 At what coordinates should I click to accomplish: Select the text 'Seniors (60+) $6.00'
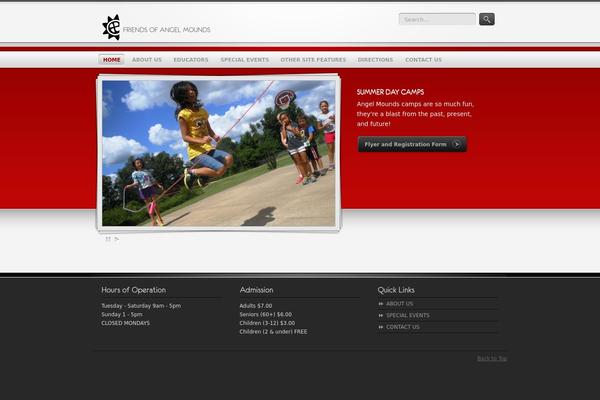266,314
